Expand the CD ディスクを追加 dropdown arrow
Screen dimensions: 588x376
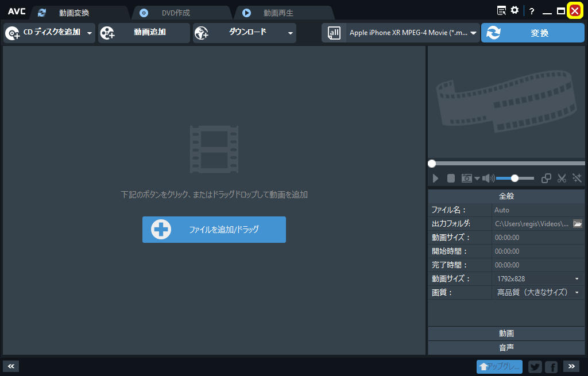coord(90,33)
